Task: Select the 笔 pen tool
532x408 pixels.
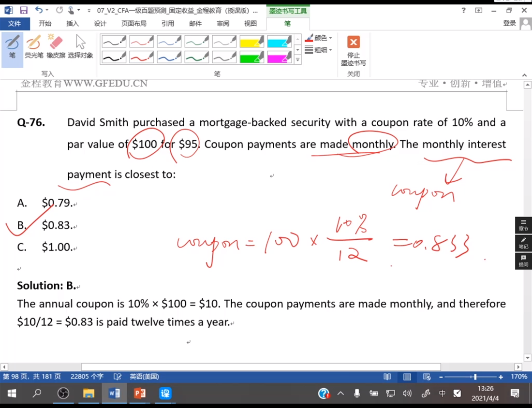Action: click(x=12, y=49)
